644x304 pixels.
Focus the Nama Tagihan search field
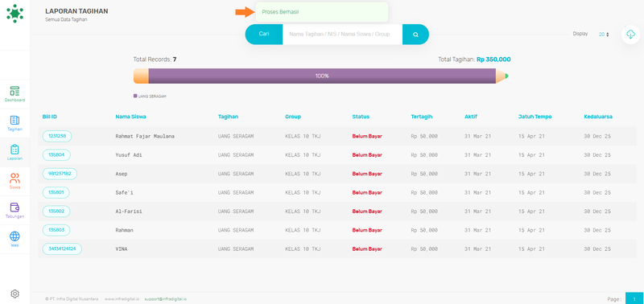tap(342, 35)
